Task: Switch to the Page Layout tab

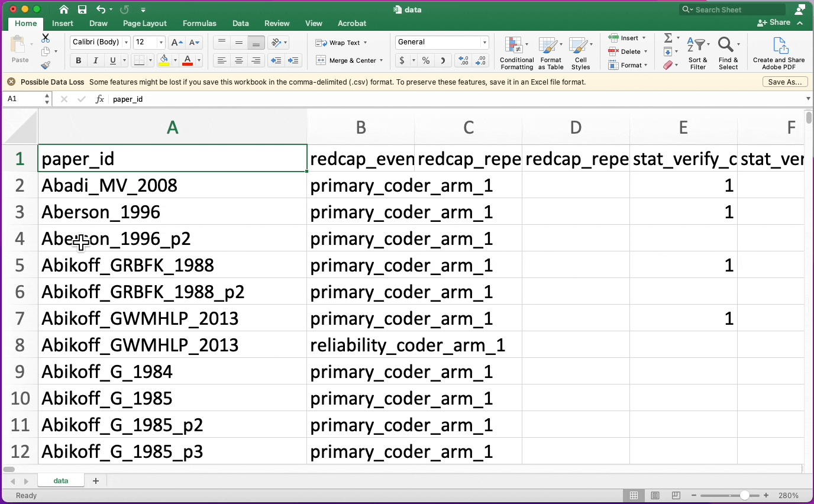Action: pos(145,23)
